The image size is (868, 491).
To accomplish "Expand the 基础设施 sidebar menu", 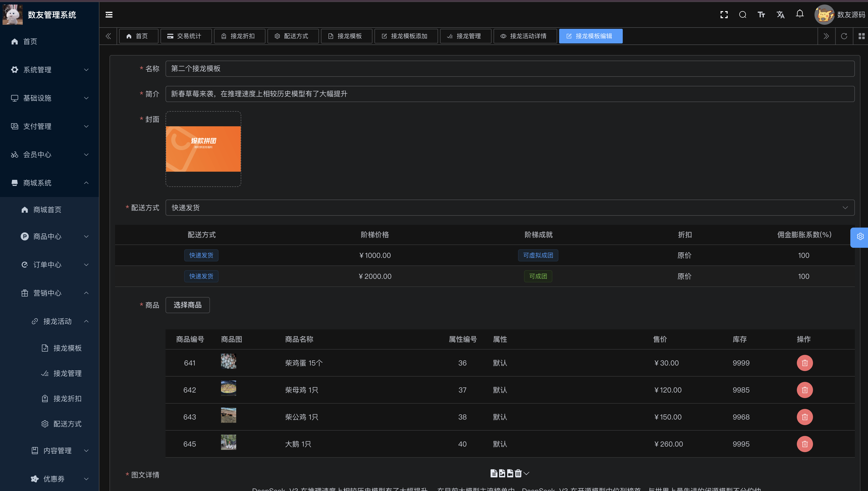I will 49,98.
